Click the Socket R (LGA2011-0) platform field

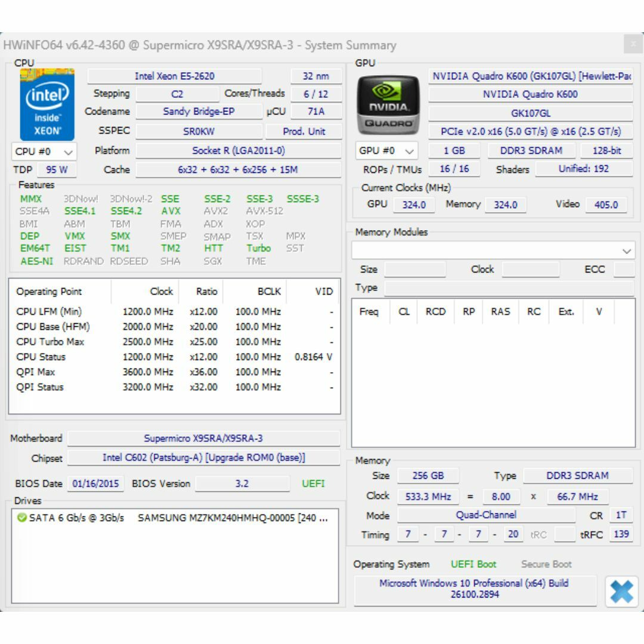(x=239, y=151)
